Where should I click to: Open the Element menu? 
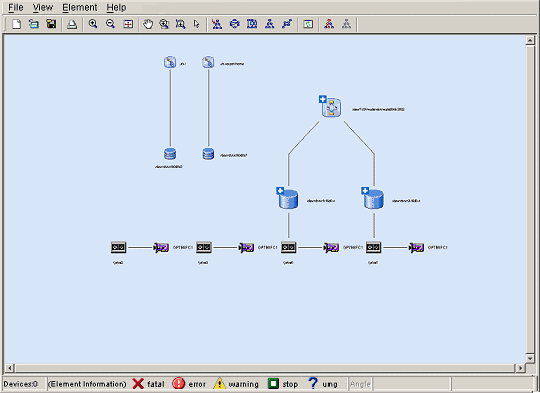tap(80, 7)
